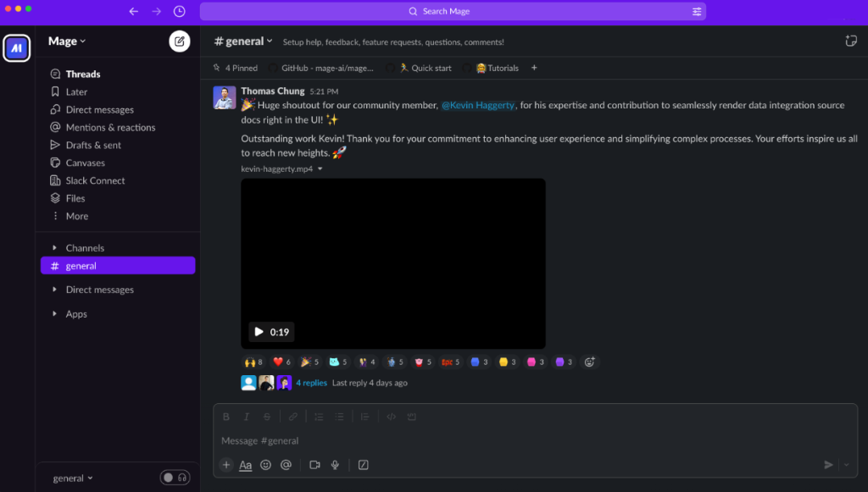Insert a bulleted list in the composer
Screen dimensions: 868x492
tap(339, 417)
